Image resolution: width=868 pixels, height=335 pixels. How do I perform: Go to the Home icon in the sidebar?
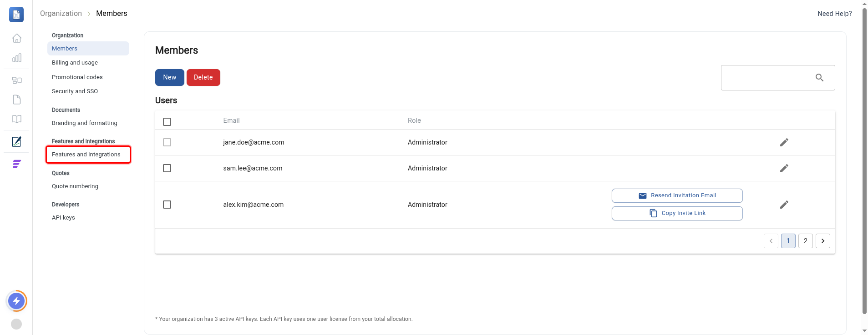pos(17,38)
